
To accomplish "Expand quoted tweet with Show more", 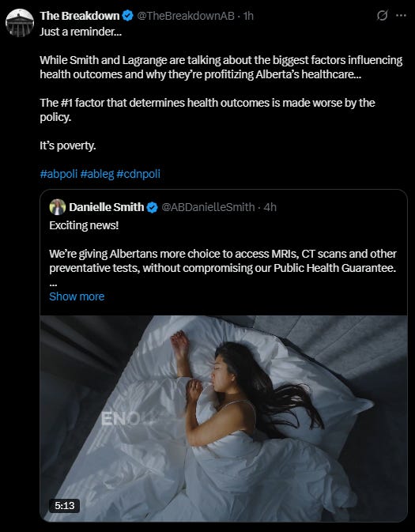I will point(77,296).
